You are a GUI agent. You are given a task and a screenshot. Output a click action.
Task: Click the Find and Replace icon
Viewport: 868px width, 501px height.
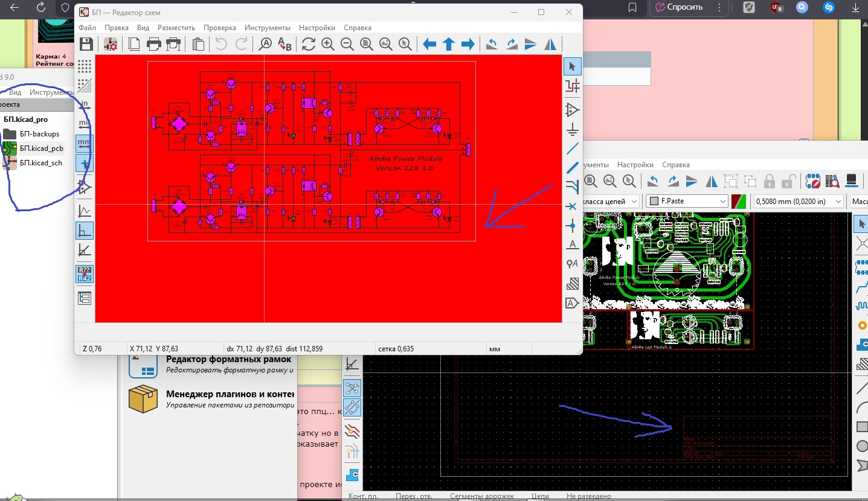tap(285, 44)
